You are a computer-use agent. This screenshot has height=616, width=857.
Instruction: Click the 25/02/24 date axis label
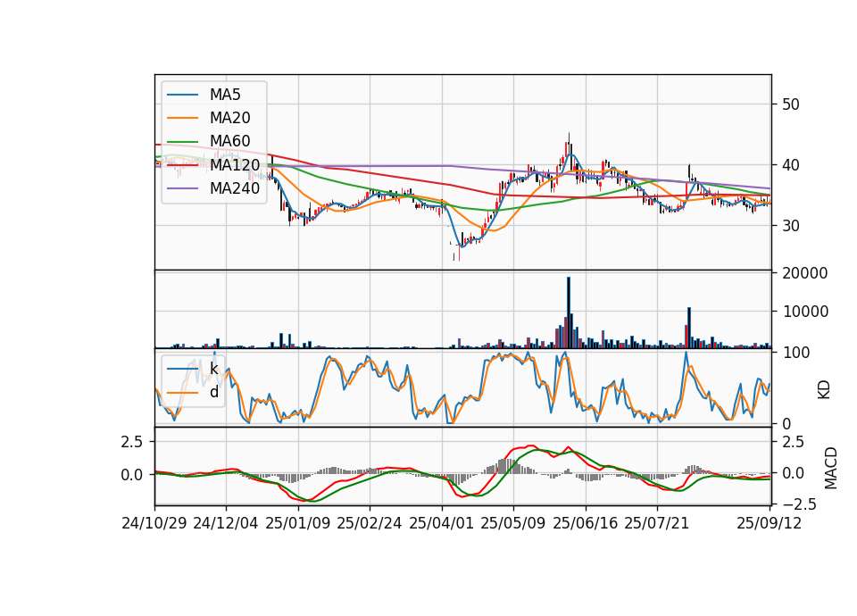370,523
